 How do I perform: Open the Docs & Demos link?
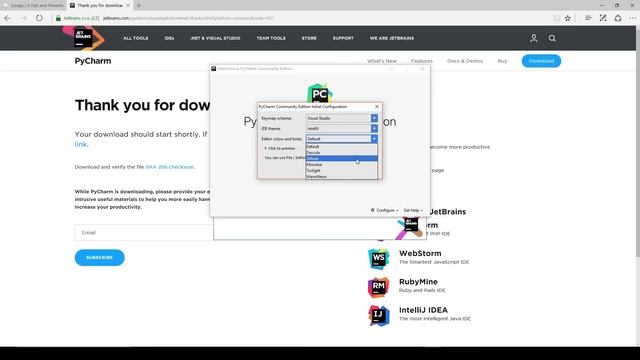[x=465, y=61]
